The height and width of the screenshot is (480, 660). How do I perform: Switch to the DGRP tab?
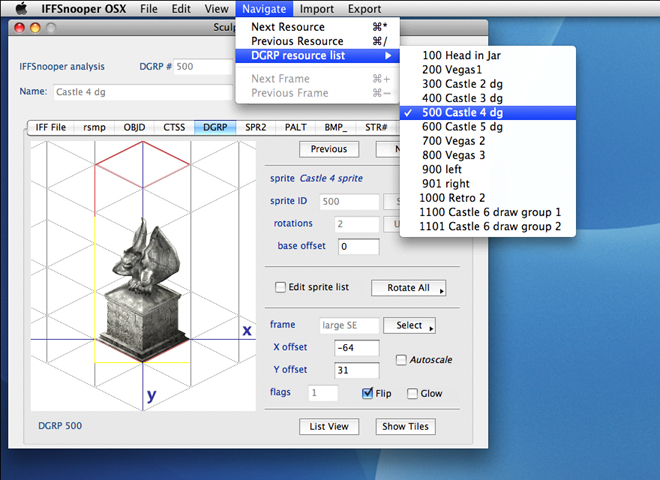(215, 128)
